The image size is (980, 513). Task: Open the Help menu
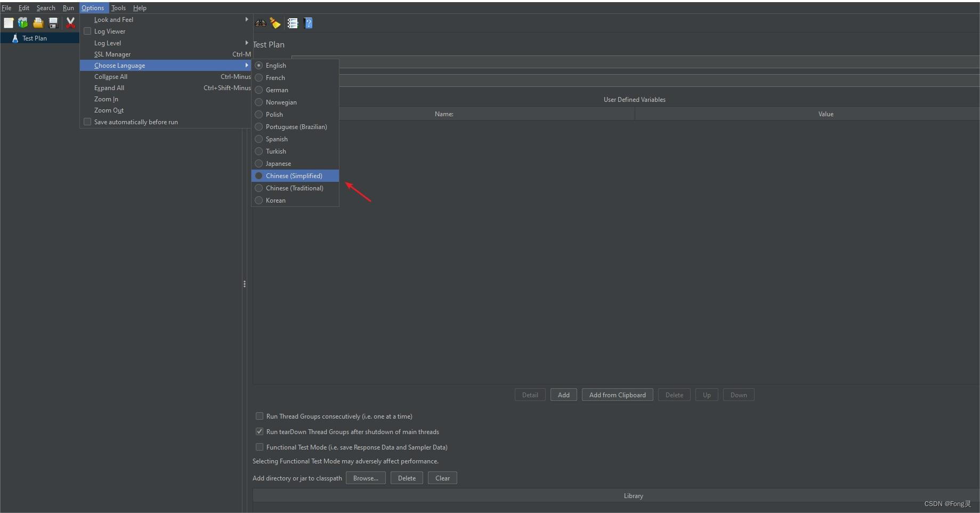[140, 8]
